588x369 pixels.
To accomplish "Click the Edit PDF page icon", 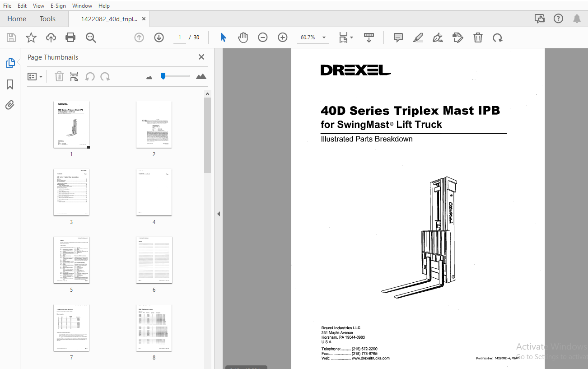I will click(458, 37).
